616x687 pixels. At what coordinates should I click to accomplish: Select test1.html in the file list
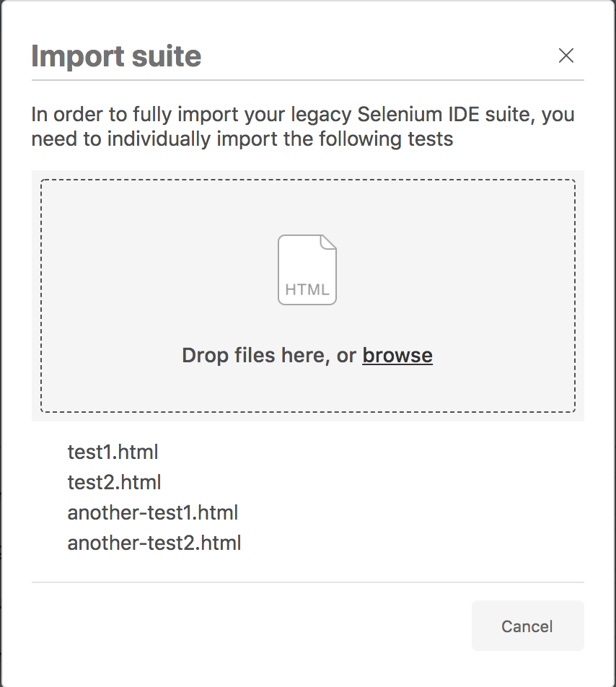(113, 452)
